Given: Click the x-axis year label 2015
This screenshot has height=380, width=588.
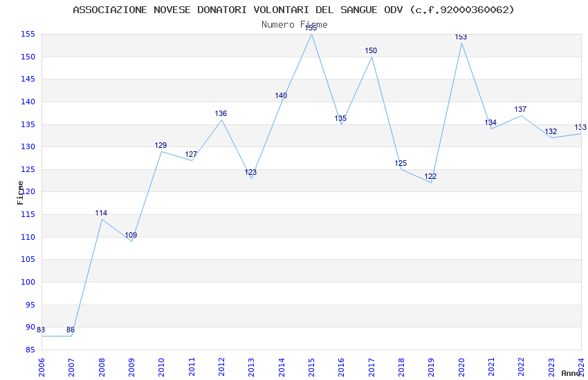Looking at the screenshot, I should [311, 367].
